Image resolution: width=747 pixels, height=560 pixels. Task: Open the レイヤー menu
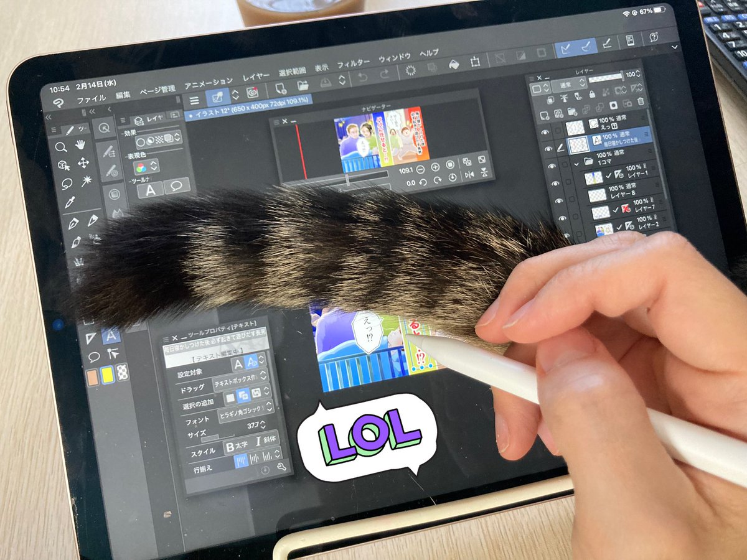pos(256,76)
